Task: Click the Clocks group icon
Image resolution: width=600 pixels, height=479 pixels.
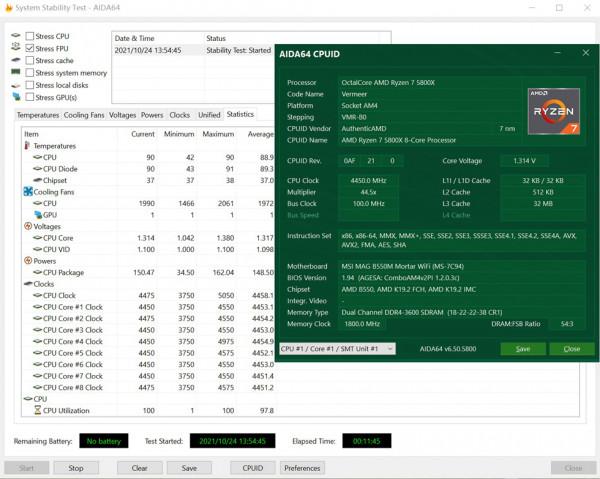Action: click(x=28, y=284)
